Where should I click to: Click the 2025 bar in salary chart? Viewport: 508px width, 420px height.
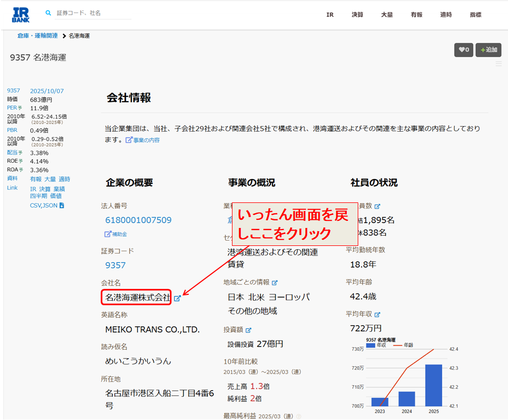pos(433,385)
